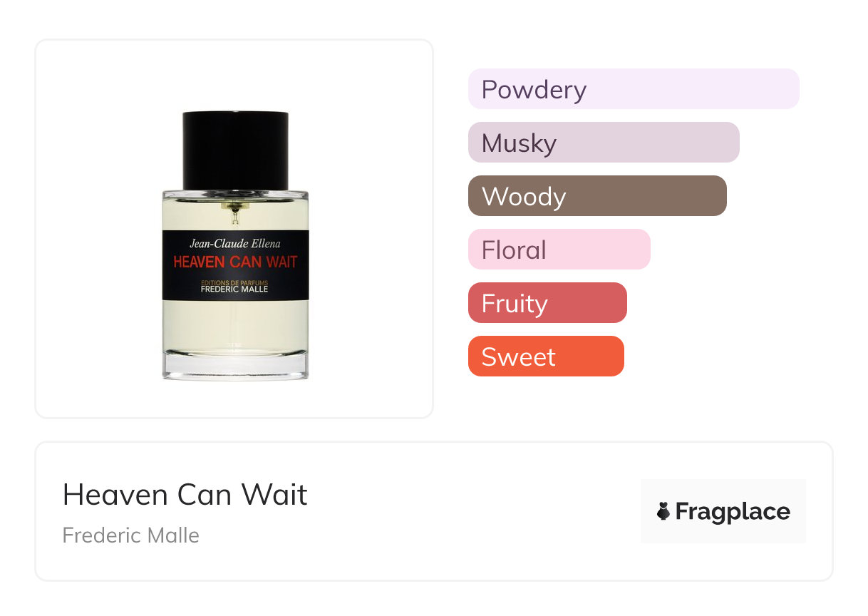Viewport: 868px width, 616px height.
Task: Click EDITIONS DE PARFUMS text on the label
Action: [x=235, y=283]
